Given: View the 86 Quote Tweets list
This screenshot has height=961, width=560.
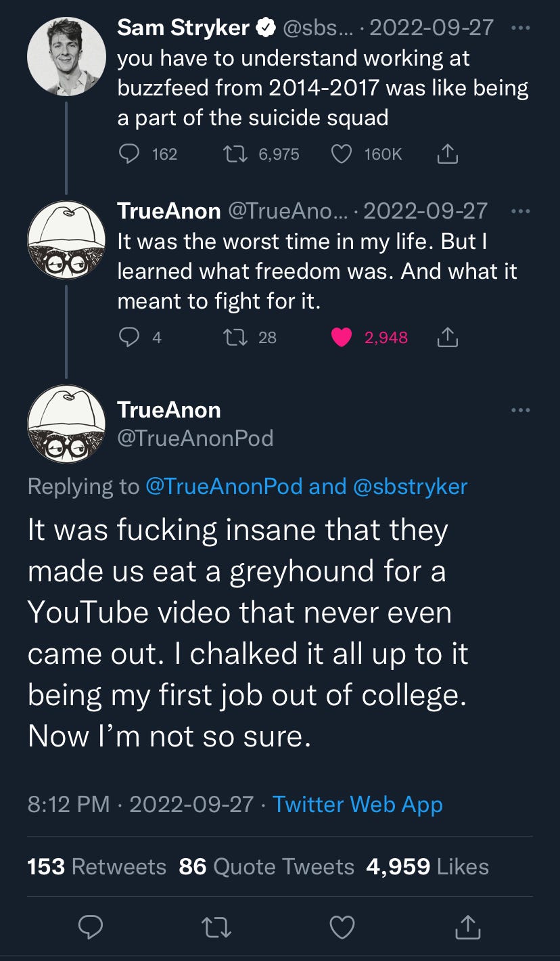Looking at the screenshot, I should point(266,867).
